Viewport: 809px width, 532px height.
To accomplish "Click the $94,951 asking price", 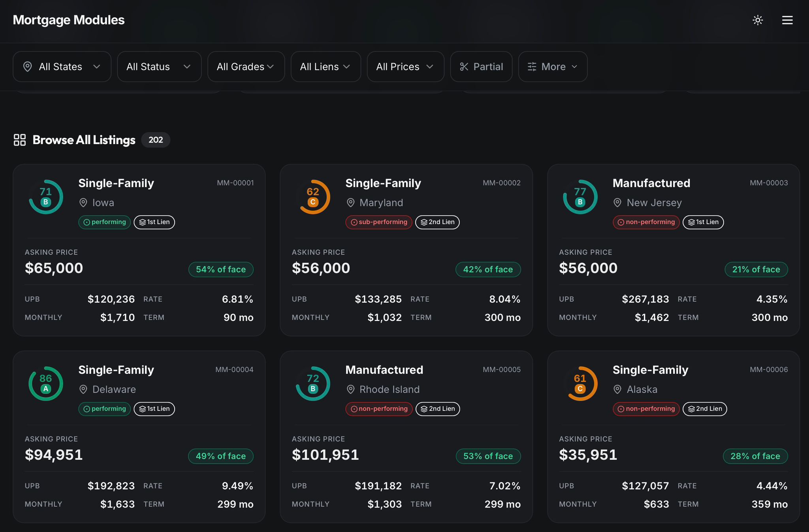I will coord(54,455).
